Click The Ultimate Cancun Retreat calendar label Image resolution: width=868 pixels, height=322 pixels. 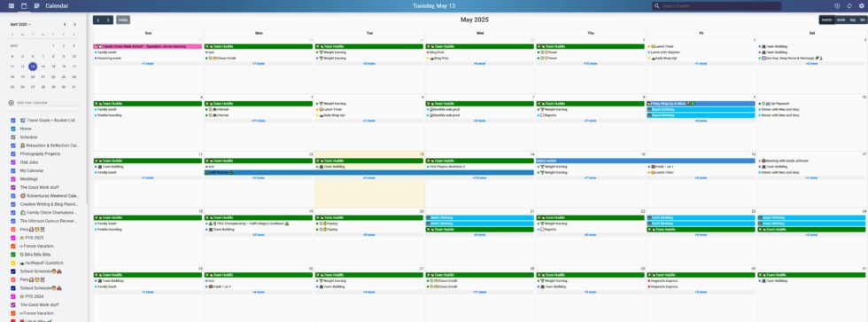click(49, 221)
